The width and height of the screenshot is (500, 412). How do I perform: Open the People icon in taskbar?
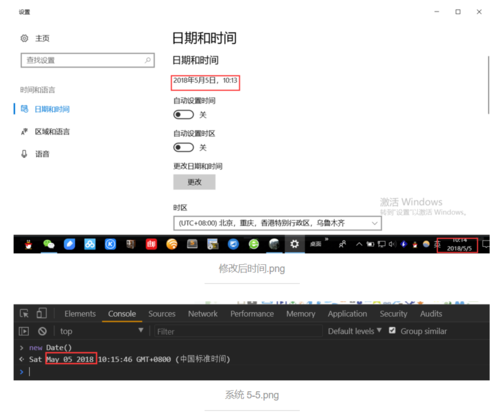(342, 244)
